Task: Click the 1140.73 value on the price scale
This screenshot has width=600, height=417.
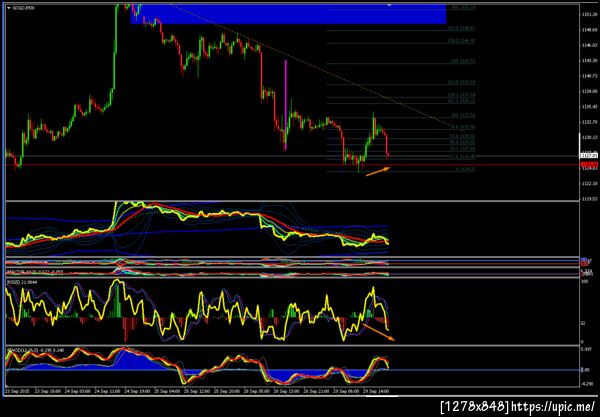Action: 589,76
